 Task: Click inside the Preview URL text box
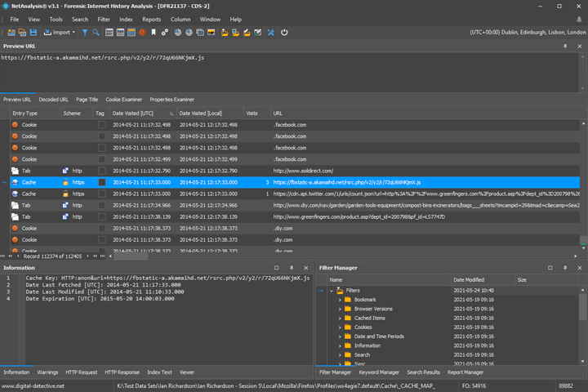coord(289,72)
